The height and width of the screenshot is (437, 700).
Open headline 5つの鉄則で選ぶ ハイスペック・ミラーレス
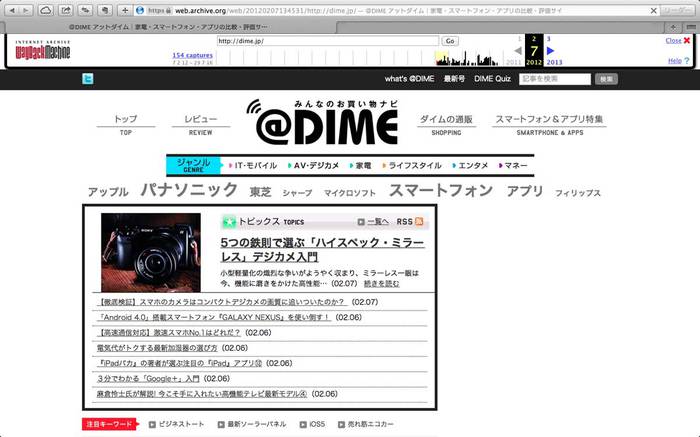pyautogui.click(x=322, y=250)
